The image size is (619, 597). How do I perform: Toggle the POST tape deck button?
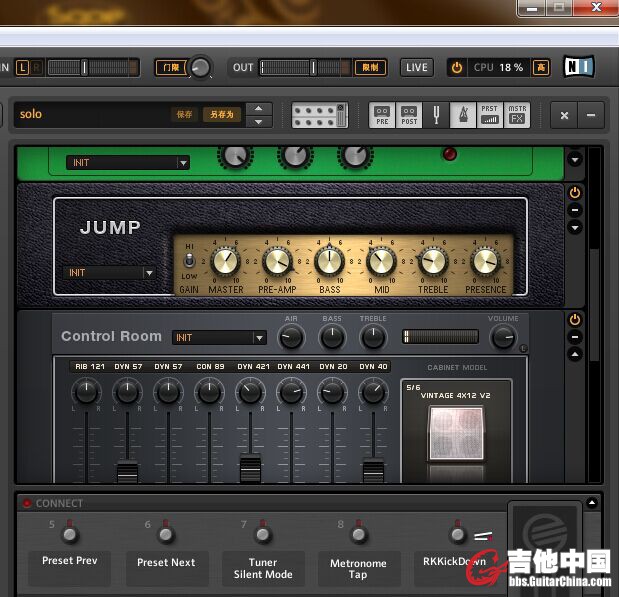[409, 115]
